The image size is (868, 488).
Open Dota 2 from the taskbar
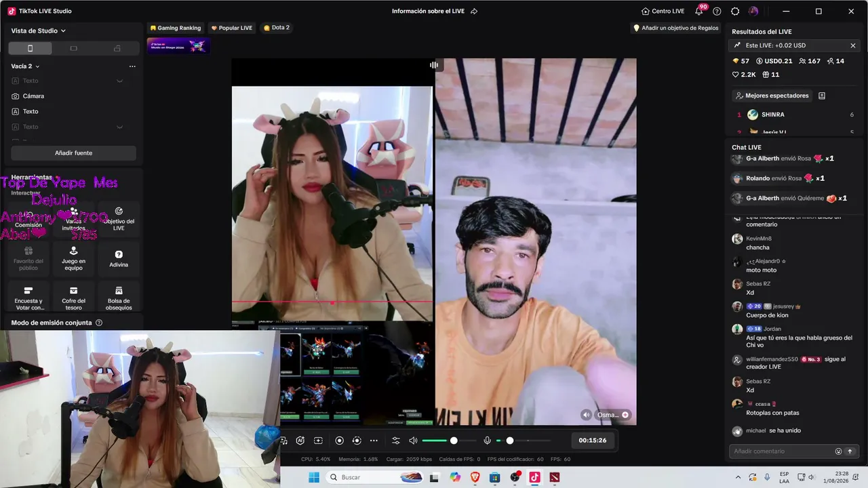555,477
